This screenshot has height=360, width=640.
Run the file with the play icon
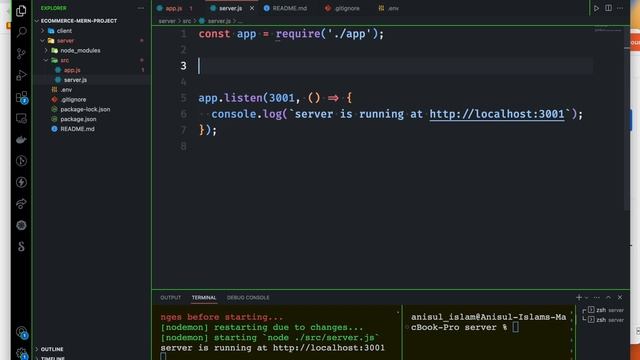pos(596,8)
